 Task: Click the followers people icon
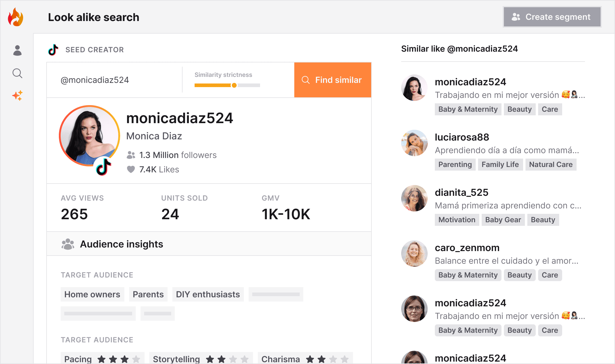(x=131, y=155)
